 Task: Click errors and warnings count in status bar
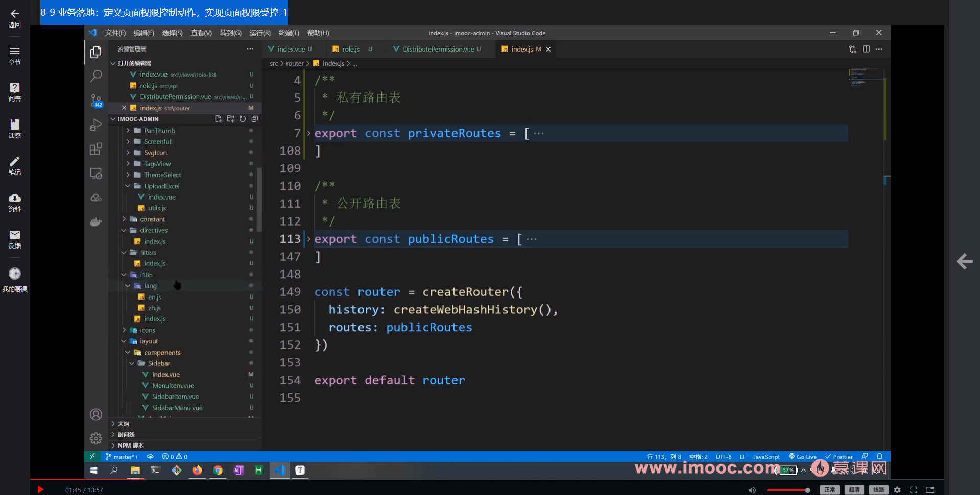[175, 457]
